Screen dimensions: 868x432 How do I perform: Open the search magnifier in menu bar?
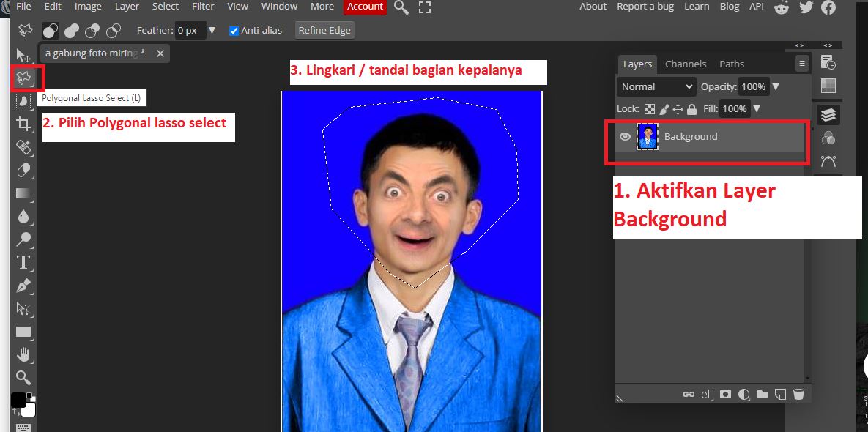pos(401,7)
